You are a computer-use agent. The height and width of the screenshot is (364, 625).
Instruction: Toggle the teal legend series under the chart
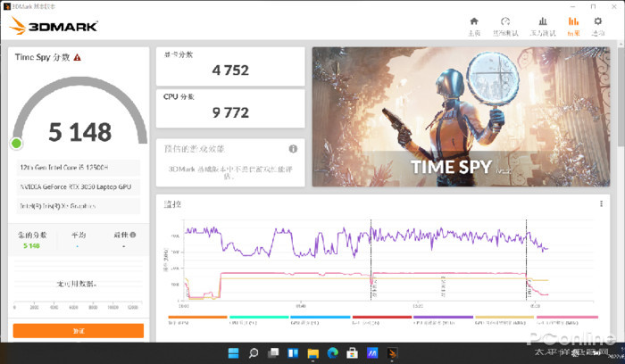click(257, 317)
